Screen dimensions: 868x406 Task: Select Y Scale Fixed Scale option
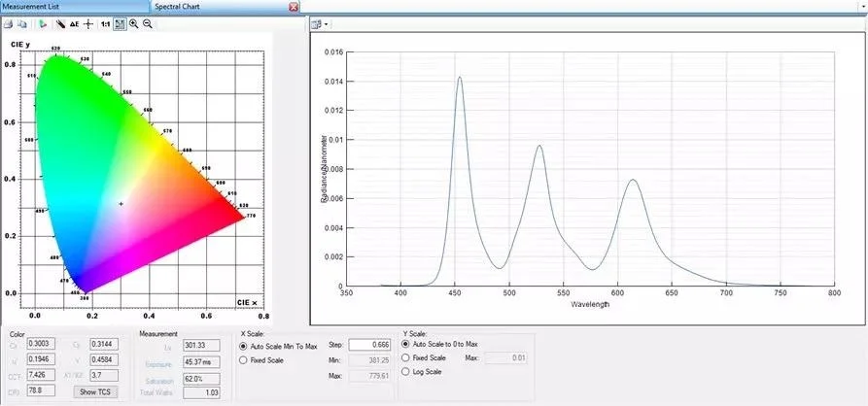click(x=424, y=357)
